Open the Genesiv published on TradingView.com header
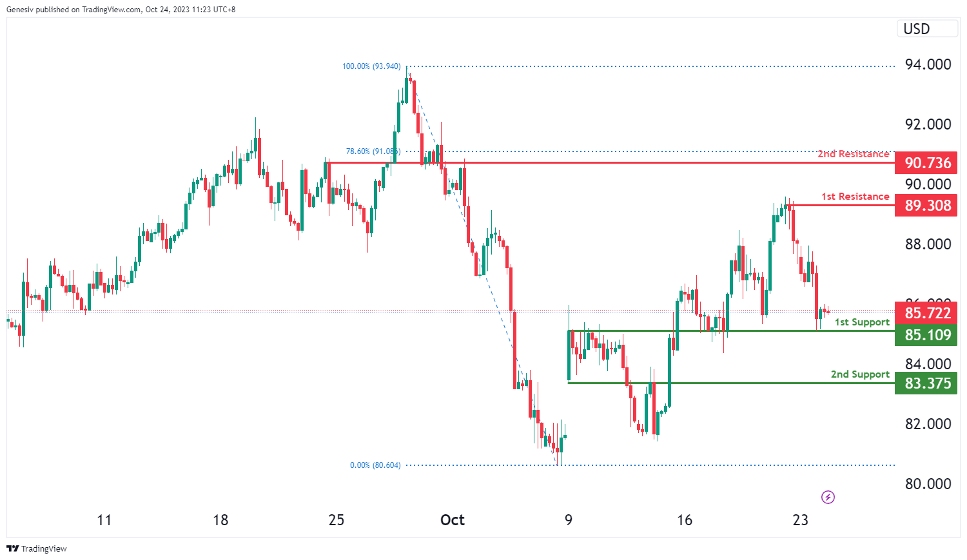The width and height of the screenshot is (967, 560). coord(121,10)
